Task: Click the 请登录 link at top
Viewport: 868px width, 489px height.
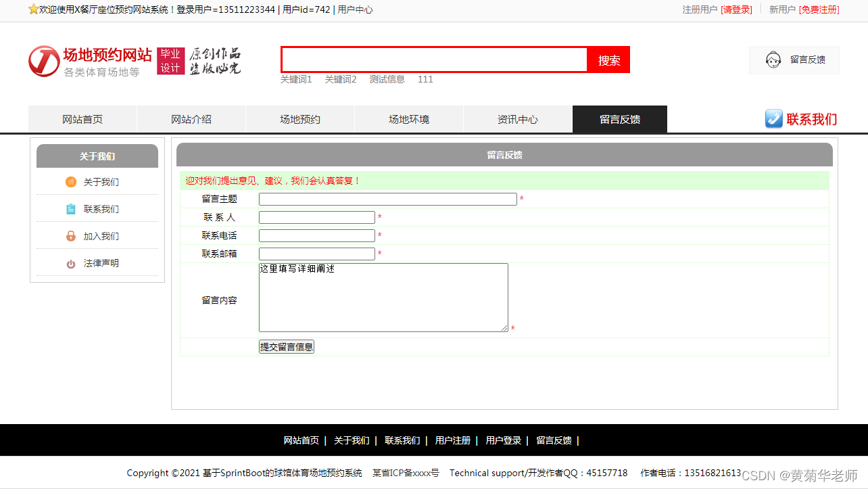Action: pos(737,9)
